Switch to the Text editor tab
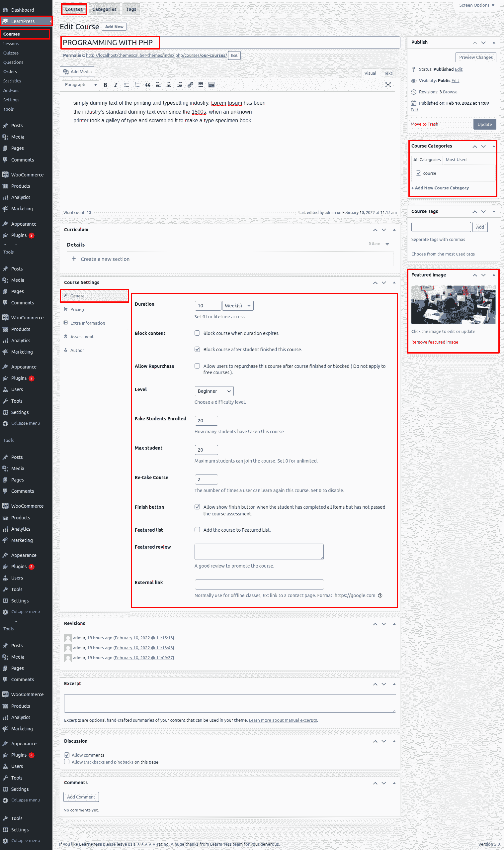The image size is (504, 850). click(388, 73)
